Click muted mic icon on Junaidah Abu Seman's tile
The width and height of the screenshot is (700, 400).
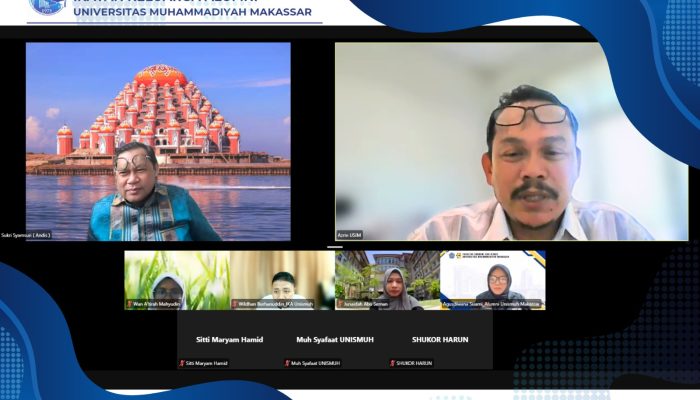[x=340, y=304]
